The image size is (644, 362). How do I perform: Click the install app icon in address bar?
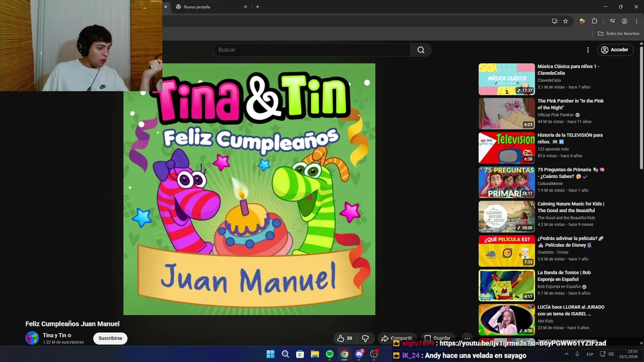[x=554, y=21]
